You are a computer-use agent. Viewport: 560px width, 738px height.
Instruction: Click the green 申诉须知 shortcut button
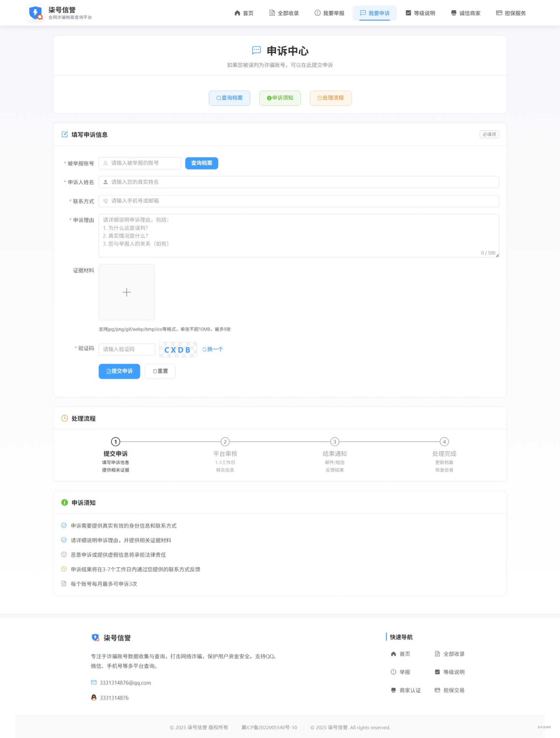[280, 98]
